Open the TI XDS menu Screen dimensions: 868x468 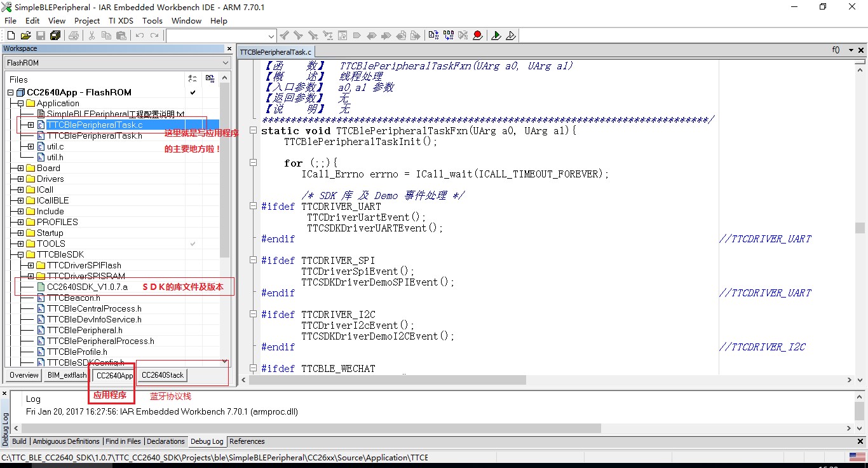121,20
